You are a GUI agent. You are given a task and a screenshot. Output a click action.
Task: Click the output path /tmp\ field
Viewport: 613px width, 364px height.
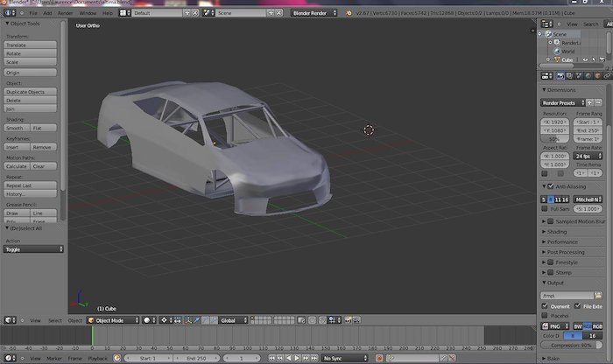coord(567,295)
